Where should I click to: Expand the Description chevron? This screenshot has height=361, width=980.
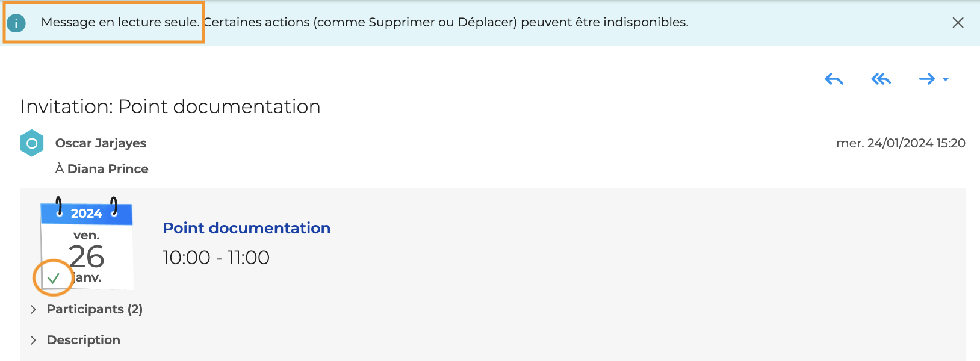point(33,340)
